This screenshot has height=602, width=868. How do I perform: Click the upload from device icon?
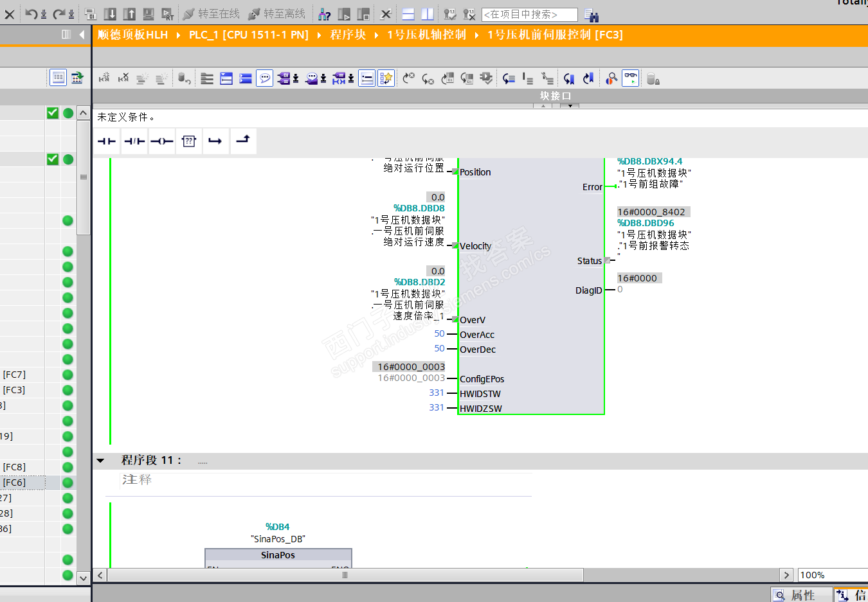tap(129, 13)
